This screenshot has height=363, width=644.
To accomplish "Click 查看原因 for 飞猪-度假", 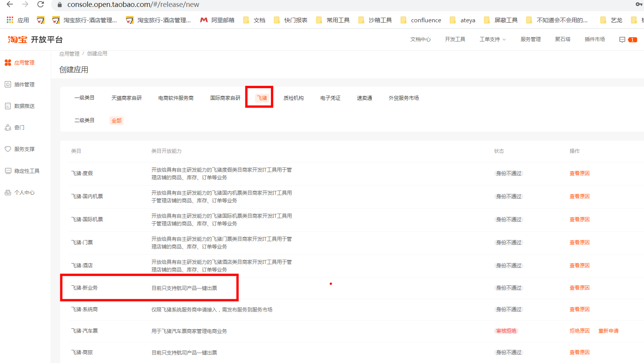I will 579,173.
